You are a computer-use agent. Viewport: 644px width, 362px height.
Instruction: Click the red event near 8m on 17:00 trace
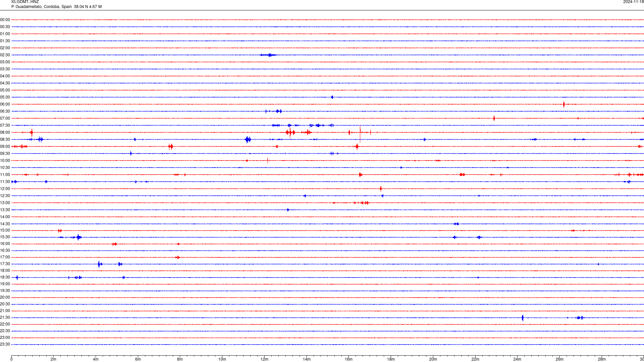pyautogui.click(x=177, y=257)
